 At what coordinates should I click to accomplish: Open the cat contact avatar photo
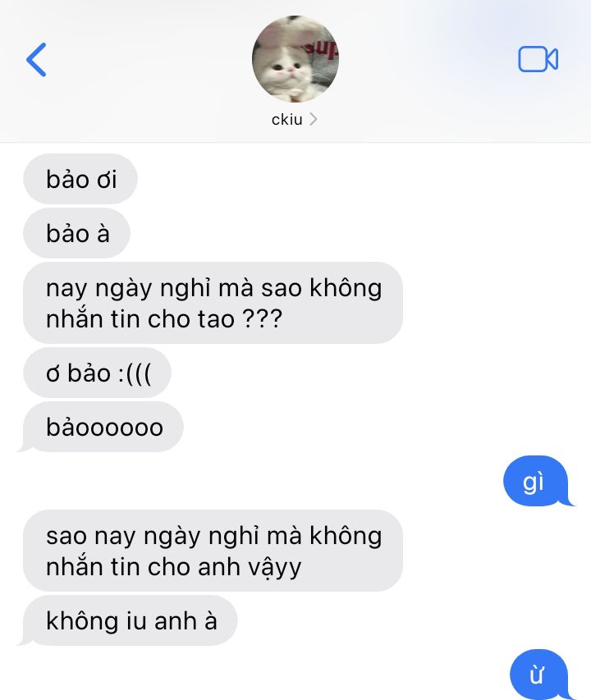(295, 59)
